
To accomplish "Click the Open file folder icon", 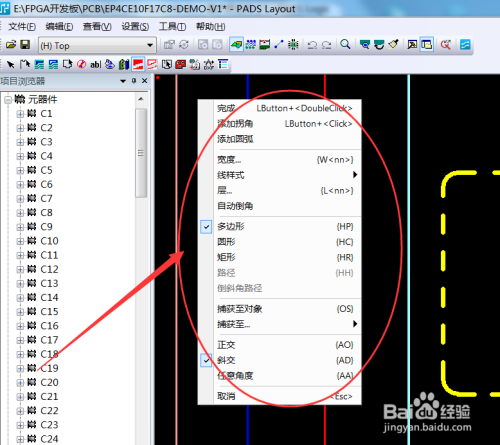I will [11, 45].
